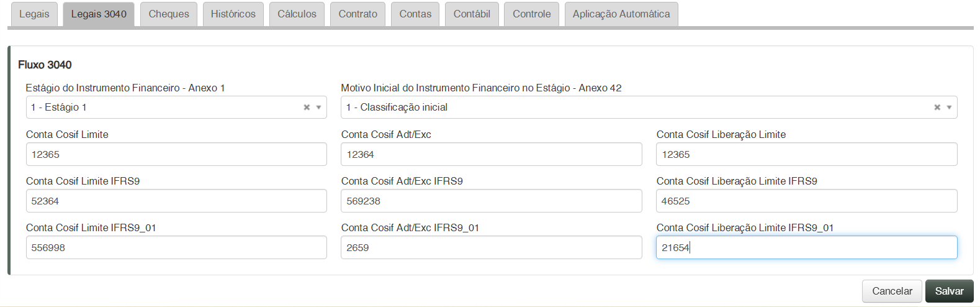
Task: Clear the Estágio do Instrumento Financeiro selection
Action: [307, 108]
